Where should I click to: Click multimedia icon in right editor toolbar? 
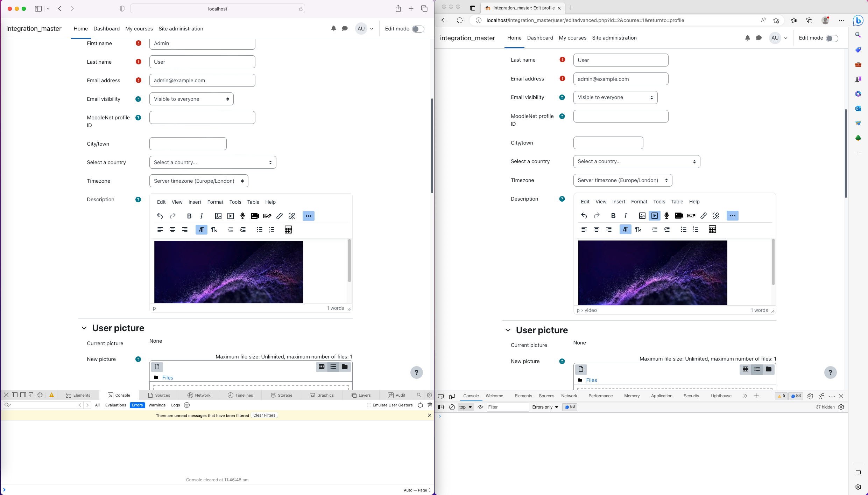[x=654, y=216]
